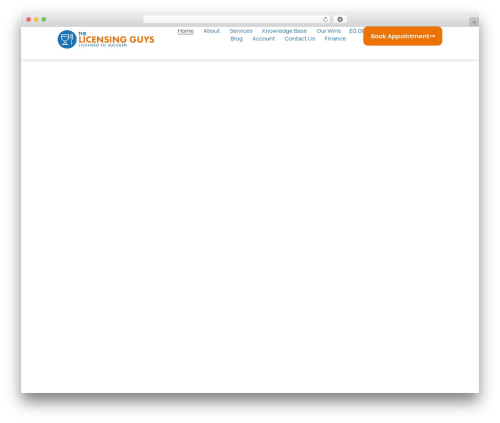Close window with the red dot
The image size is (500, 423).
(29, 19)
